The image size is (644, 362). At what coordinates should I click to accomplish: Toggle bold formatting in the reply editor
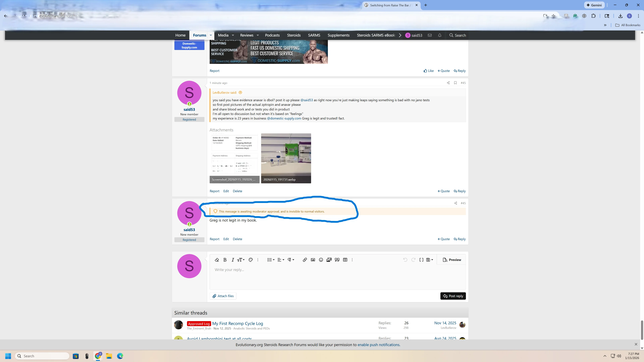225,260
